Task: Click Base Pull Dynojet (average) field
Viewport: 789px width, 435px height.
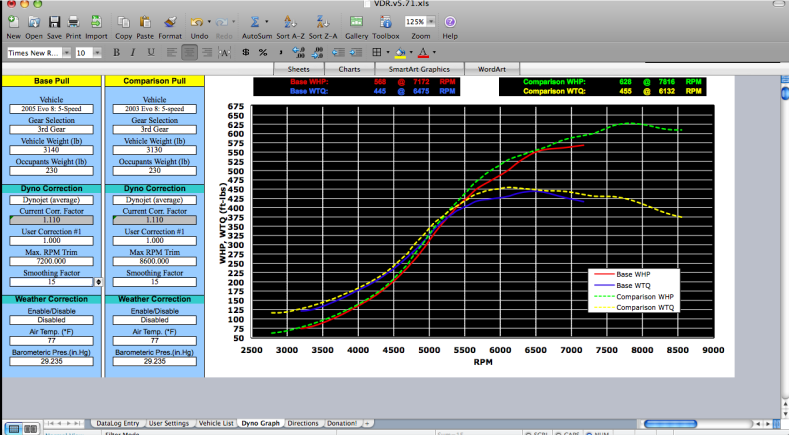Action: point(51,200)
